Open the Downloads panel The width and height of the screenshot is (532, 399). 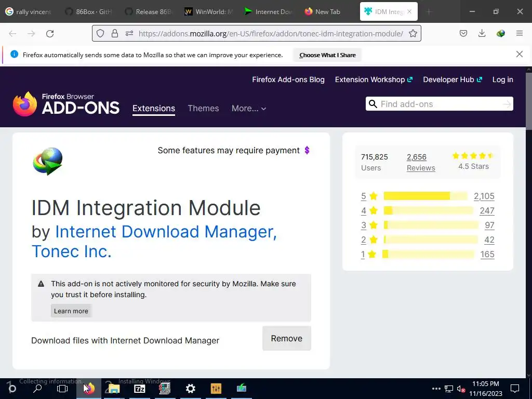(x=482, y=33)
